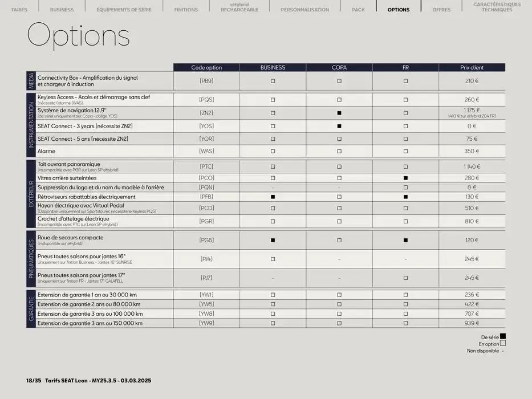Switch to the FINITIONS tab
This screenshot has width=532, height=399.
coord(186,10)
